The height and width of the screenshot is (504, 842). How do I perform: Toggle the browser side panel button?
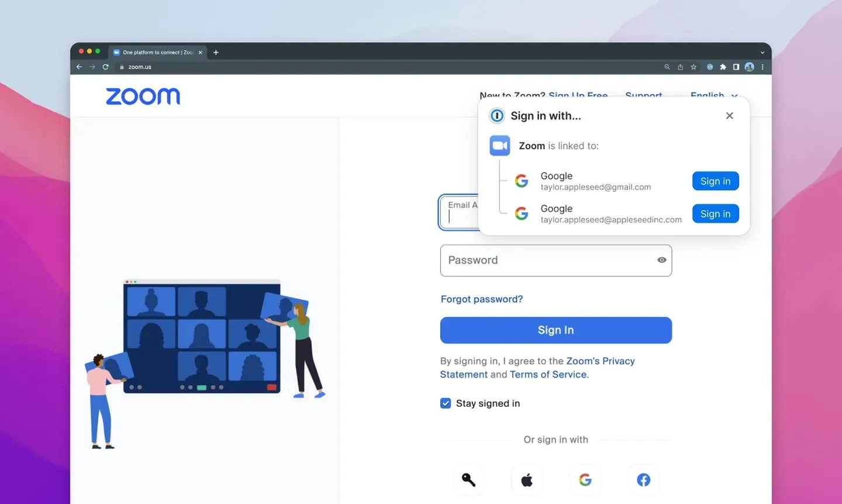[736, 67]
